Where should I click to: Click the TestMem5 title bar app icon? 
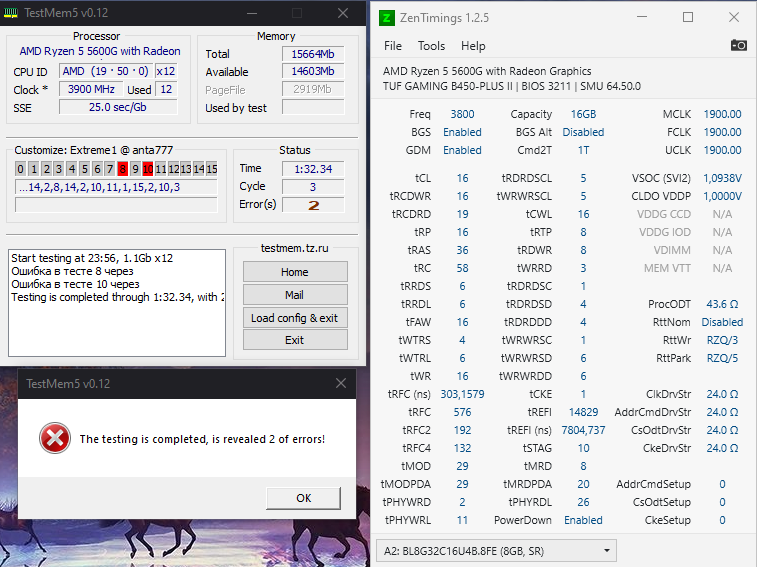point(11,13)
